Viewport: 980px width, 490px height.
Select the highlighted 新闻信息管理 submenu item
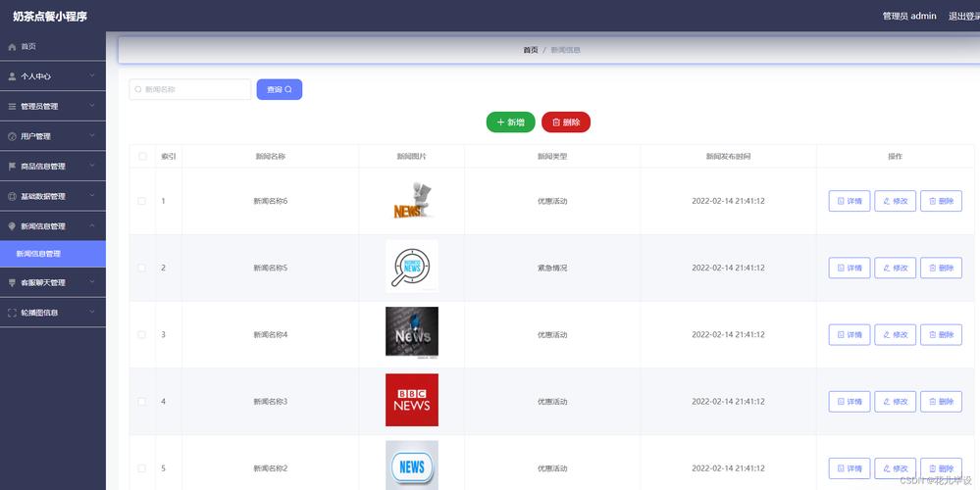click(53, 254)
